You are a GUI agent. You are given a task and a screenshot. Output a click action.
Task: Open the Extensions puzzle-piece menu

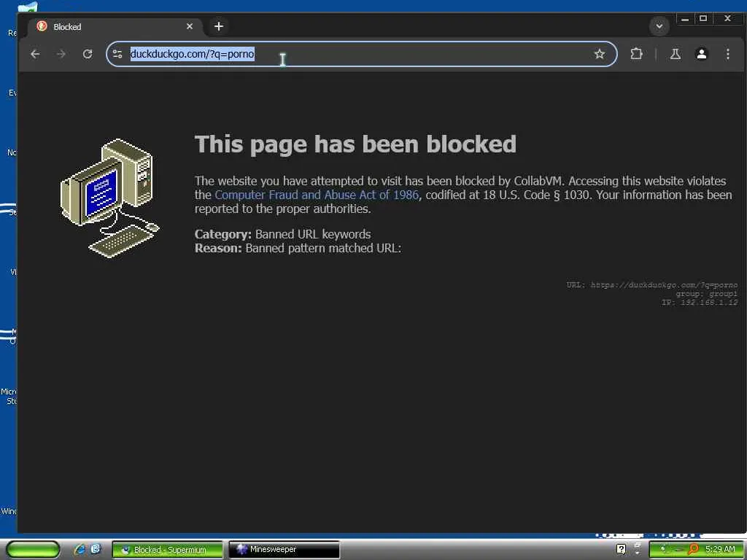coord(636,54)
